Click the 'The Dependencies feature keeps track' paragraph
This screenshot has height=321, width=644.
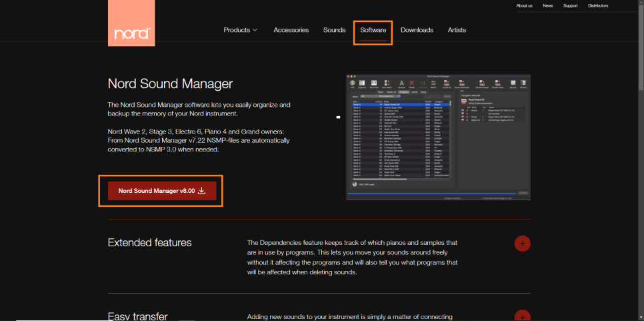pyautogui.click(x=353, y=258)
